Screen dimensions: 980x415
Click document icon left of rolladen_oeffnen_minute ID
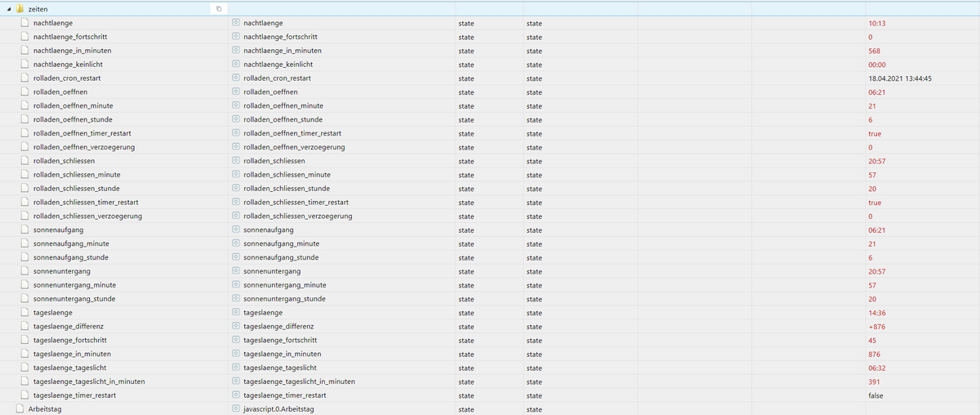(25, 105)
